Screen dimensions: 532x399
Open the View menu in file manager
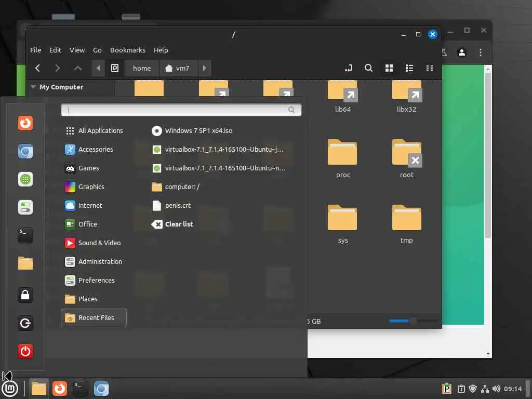(x=77, y=50)
